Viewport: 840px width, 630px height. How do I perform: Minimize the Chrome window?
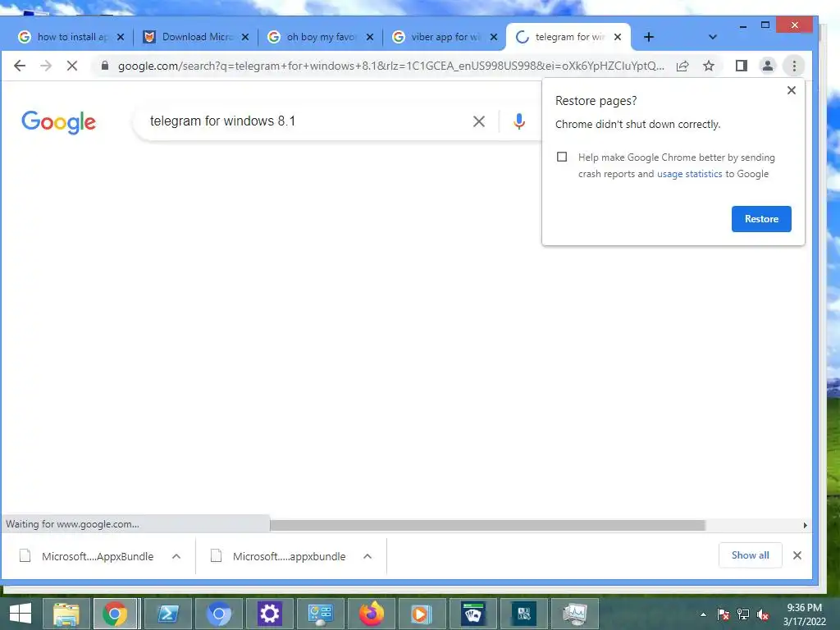click(x=743, y=25)
